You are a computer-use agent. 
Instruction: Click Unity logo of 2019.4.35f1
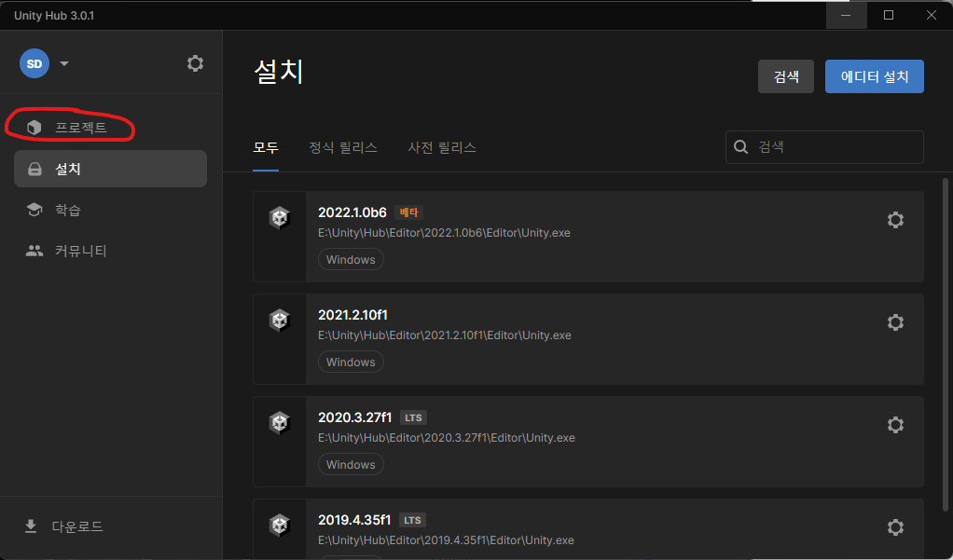click(280, 526)
